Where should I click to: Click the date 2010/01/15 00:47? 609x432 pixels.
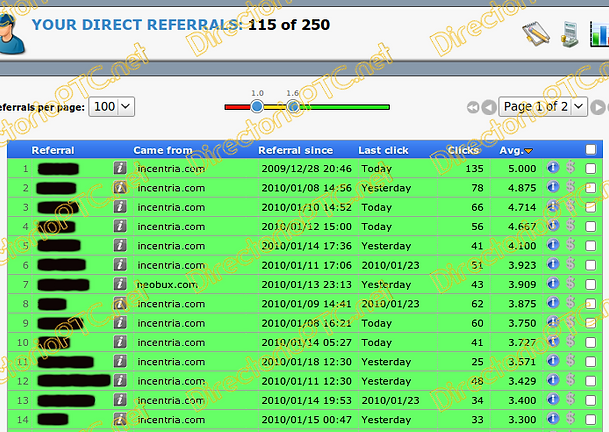[306, 420]
